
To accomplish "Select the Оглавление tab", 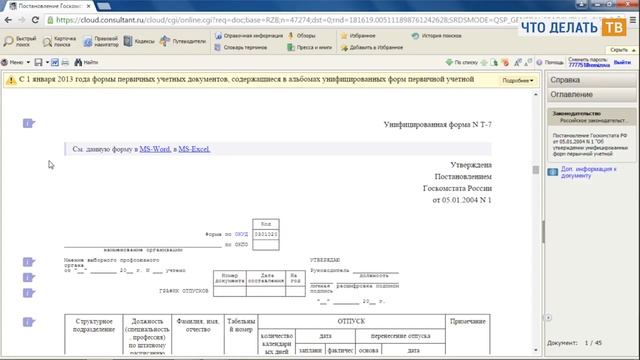I will point(591,94).
